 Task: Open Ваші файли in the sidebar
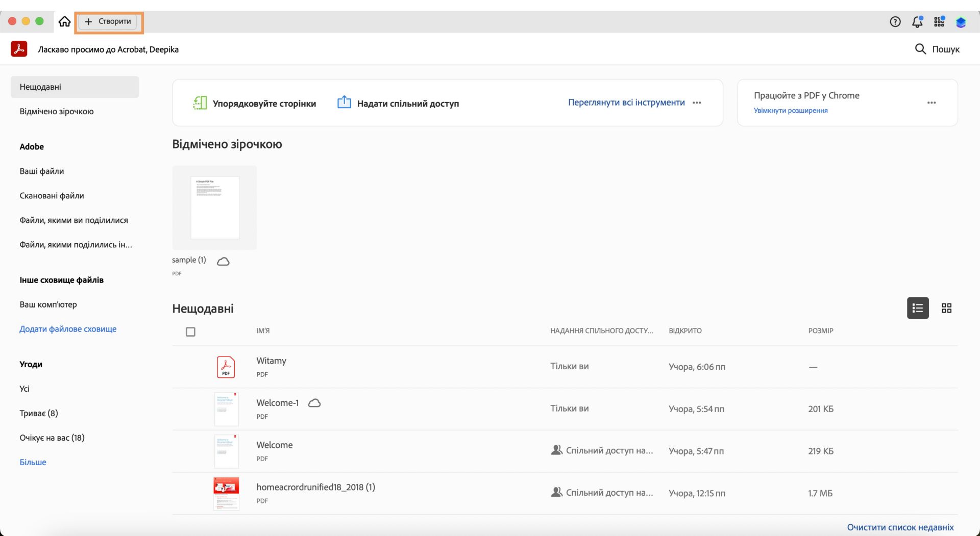pyautogui.click(x=42, y=171)
